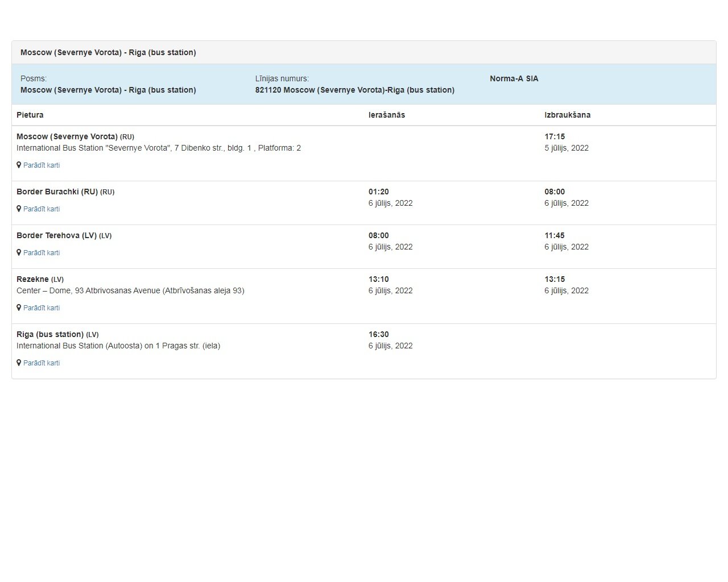Click stop name 'Border Terehova (LV)'
728x582 pixels.
click(x=64, y=235)
